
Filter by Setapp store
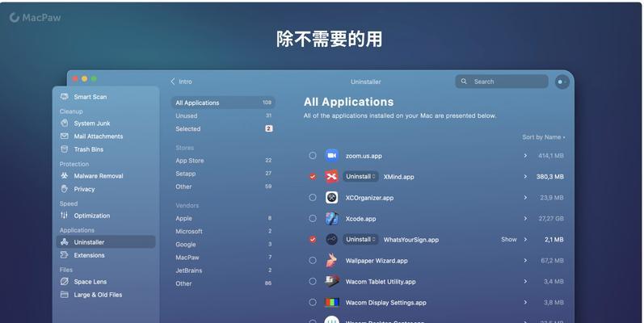pyautogui.click(x=223, y=174)
